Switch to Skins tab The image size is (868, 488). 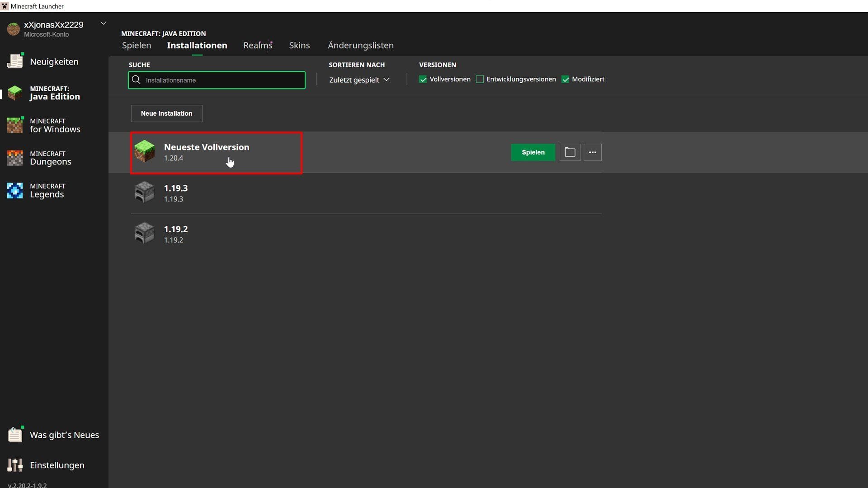point(299,45)
